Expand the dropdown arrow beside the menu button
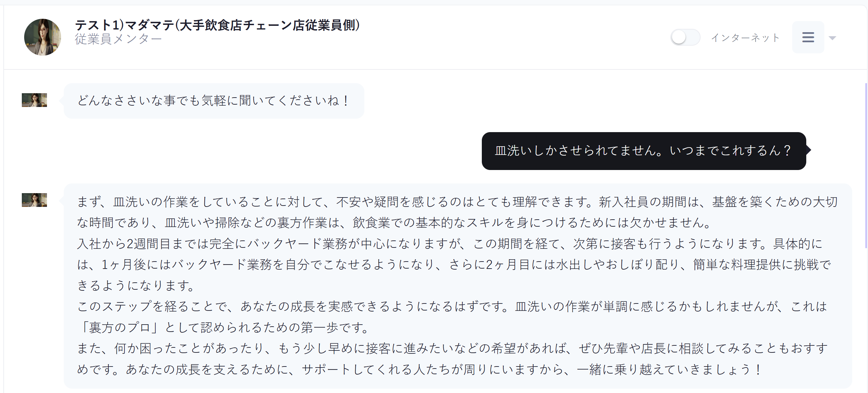Viewport: 868px width, 393px height. 832,38
